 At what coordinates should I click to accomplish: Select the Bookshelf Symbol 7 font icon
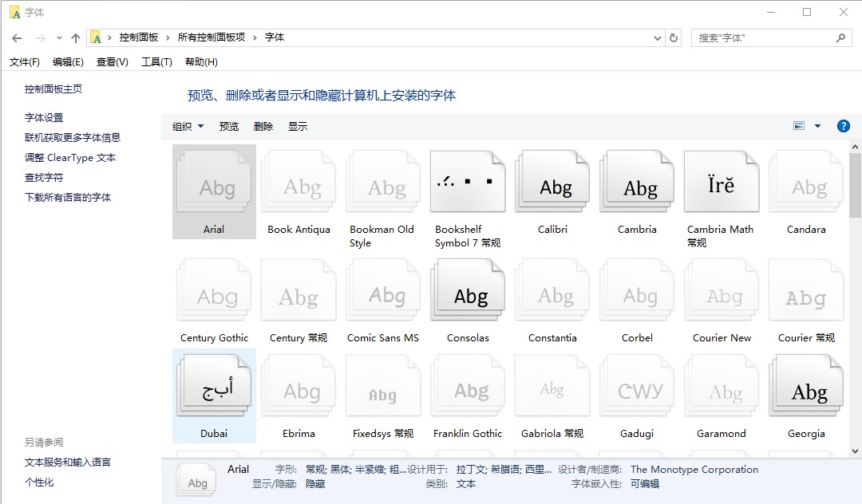pyautogui.click(x=468, y=183)
